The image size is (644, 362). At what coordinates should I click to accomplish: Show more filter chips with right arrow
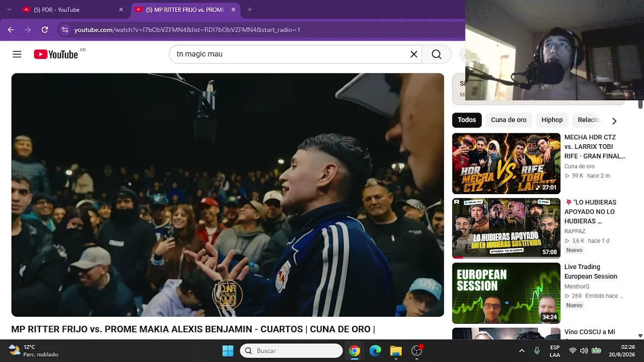pos(614,121)
